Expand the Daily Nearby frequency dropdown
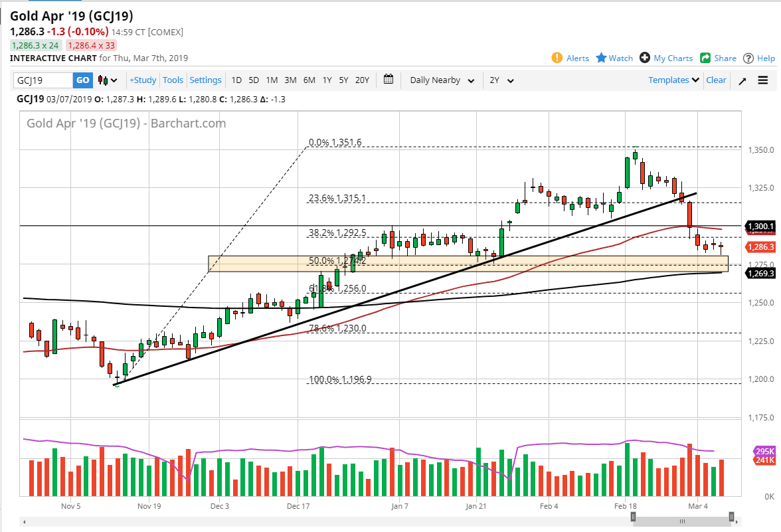 (442, 80)
